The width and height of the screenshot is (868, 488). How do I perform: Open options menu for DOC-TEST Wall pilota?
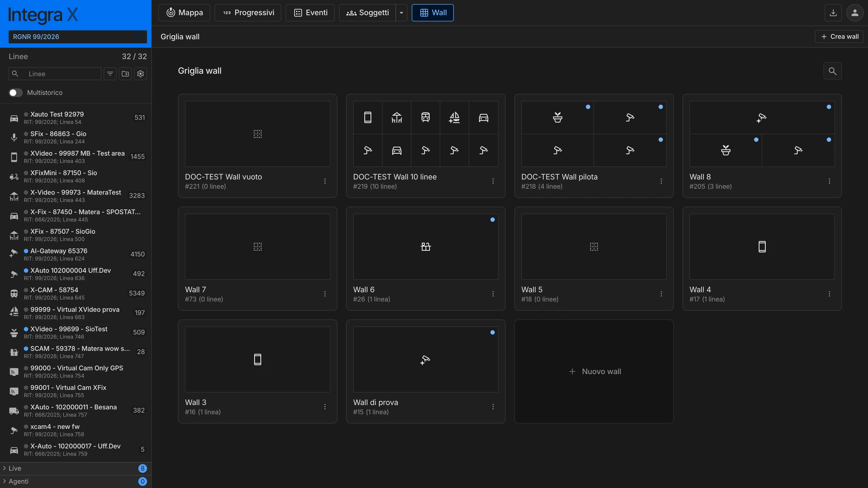[661, 181]
